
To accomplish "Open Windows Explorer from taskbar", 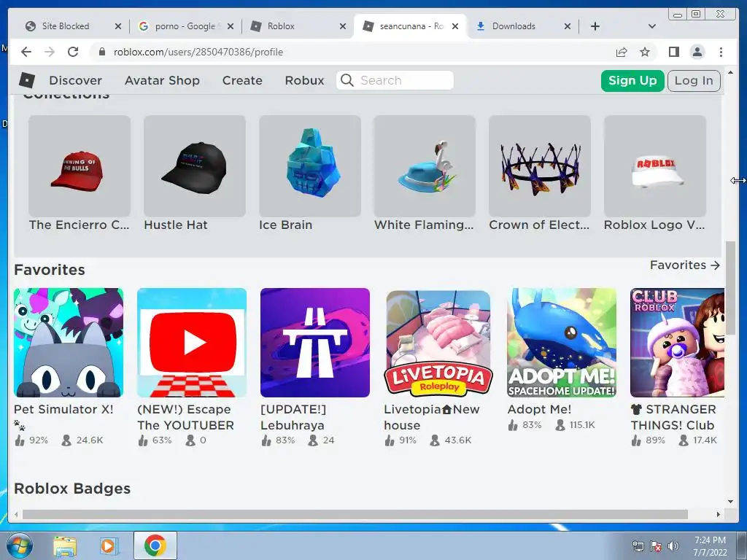I will tap(65, 546).
